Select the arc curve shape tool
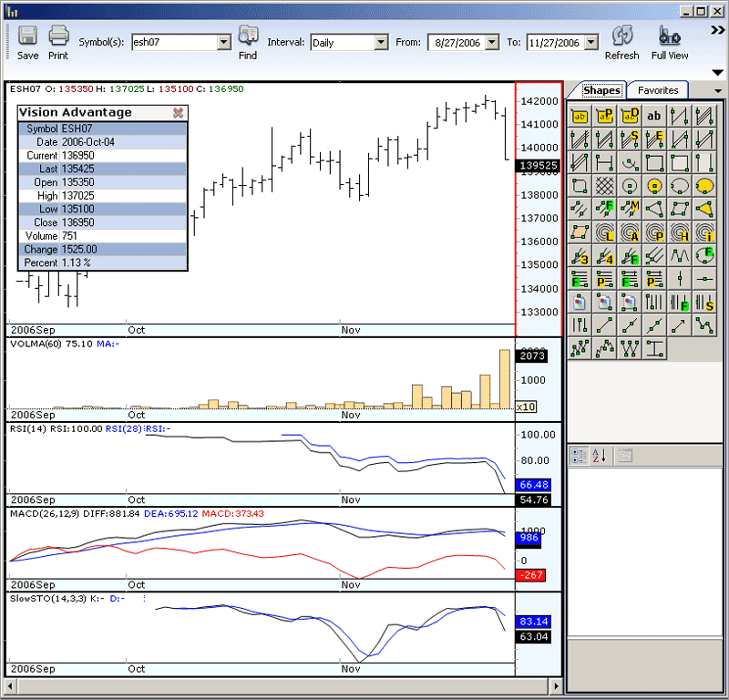 tap(630, 163)
